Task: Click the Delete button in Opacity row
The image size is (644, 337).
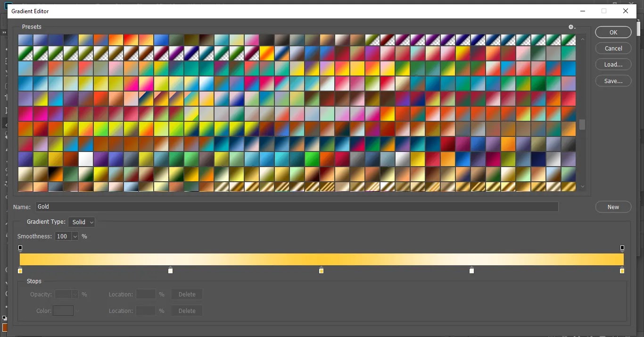Action: (x=187, y=294)
